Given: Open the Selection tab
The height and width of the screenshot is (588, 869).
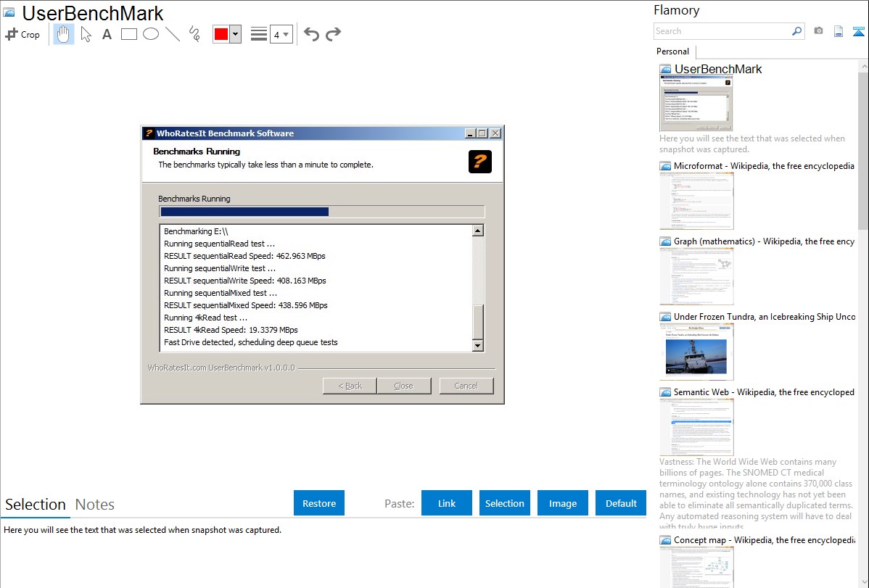Looking at the screenshot, I should pyautogui.click(x=36, y=505).
